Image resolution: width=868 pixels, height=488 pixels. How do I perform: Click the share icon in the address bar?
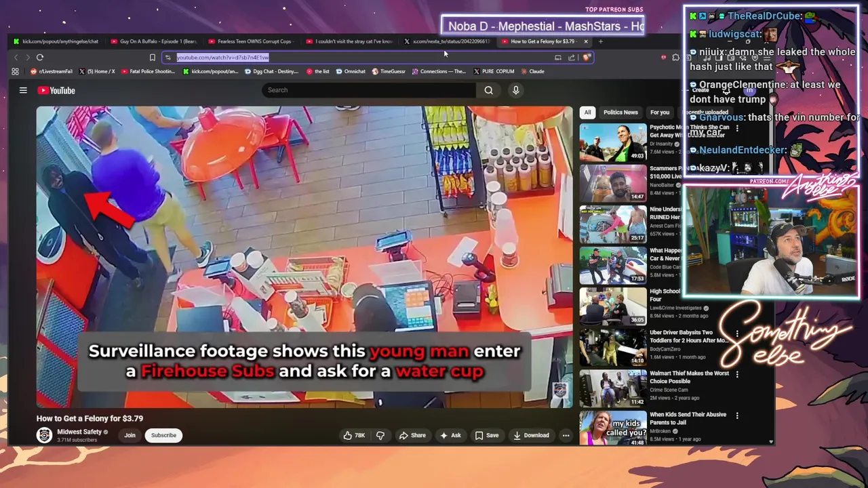(572, 58)
